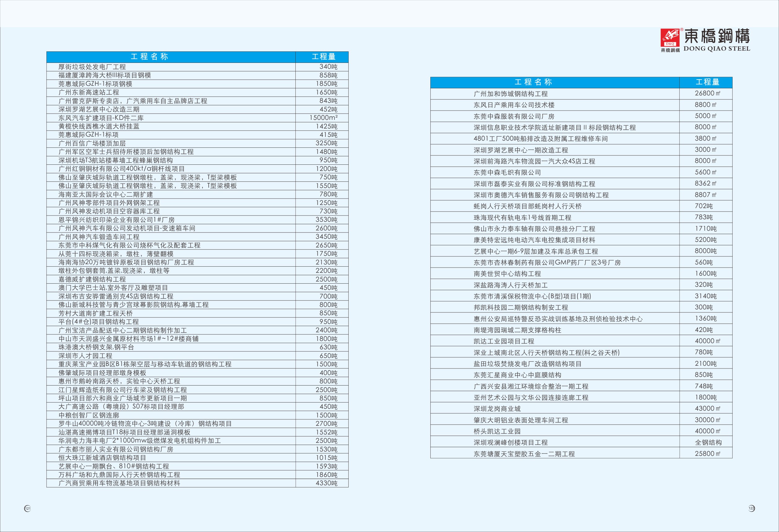This screenshot has width=779, height=532.
Task: Click the DONG QIAO STEEL text
Action: [x=717, y=49]
